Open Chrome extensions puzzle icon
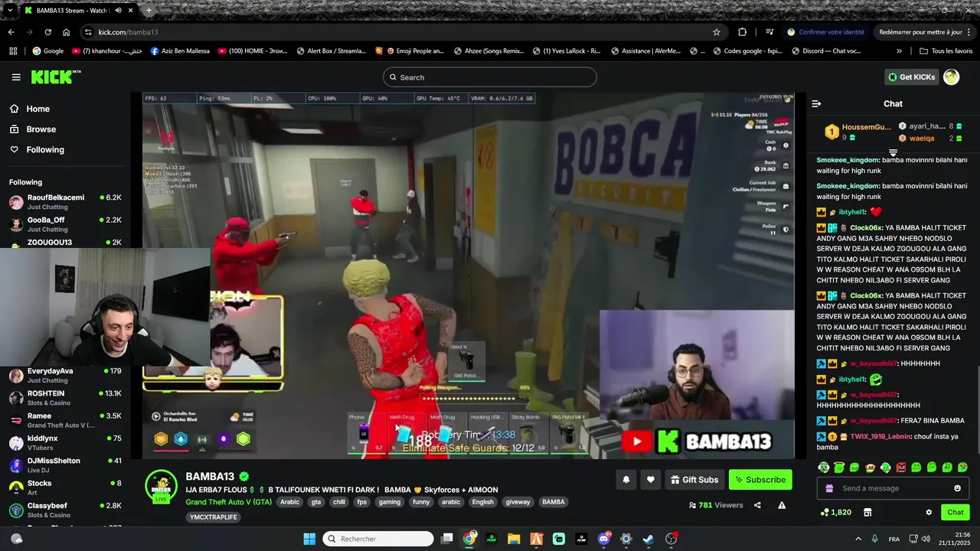Screen dimensions: 980x551 click(x=742, y=32)
